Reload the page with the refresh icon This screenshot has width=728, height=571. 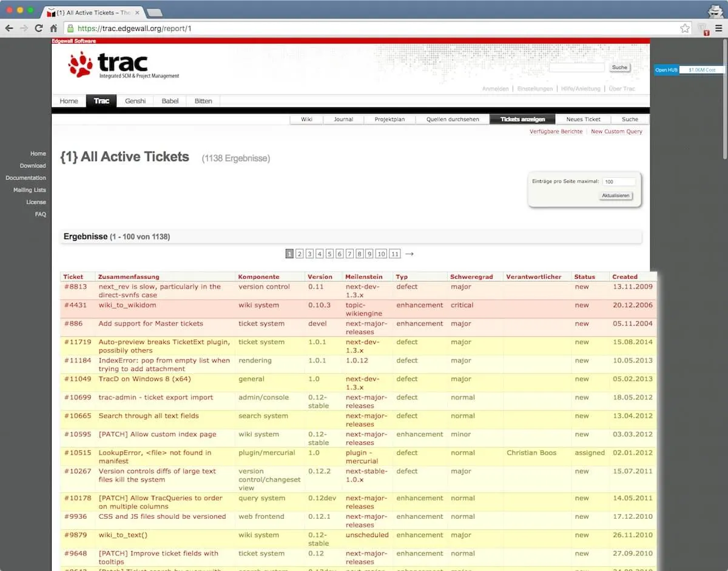tap(39, 28)
